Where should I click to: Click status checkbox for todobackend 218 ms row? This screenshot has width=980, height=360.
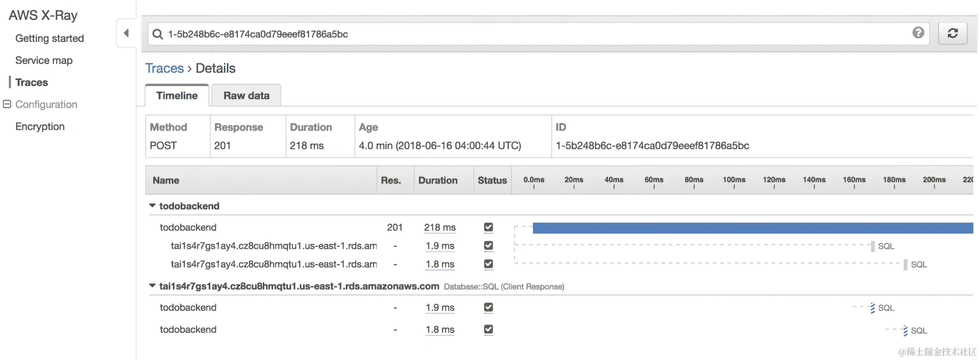click(488, 227)
